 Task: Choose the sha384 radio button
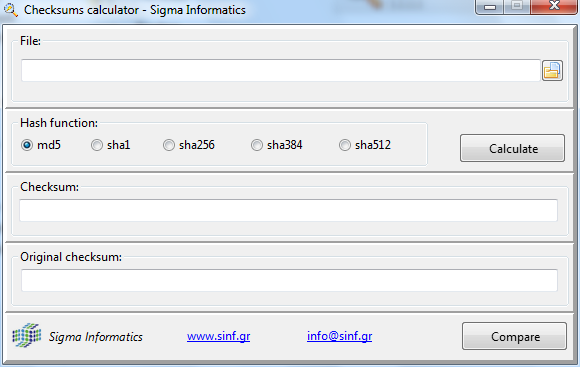pos(277,145)
